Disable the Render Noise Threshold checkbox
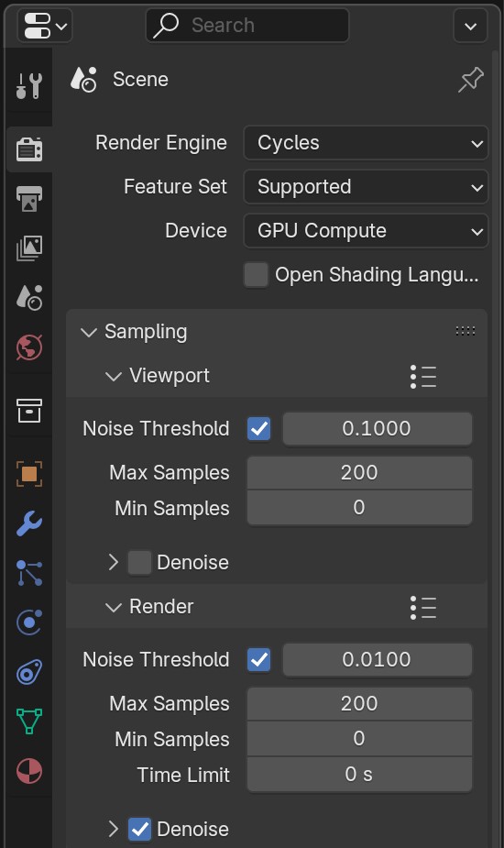This screenshot has height=848, width=504. 259,660
